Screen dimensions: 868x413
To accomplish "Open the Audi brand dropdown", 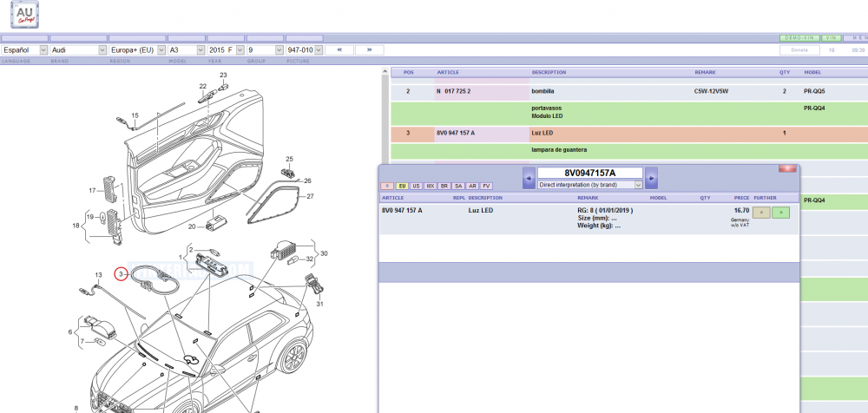I will pos(78,49).
